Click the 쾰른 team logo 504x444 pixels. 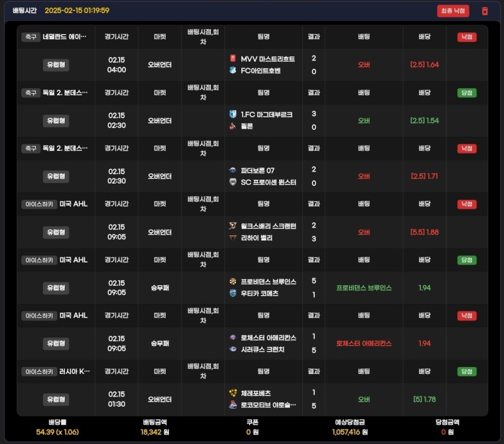[233, 126]
